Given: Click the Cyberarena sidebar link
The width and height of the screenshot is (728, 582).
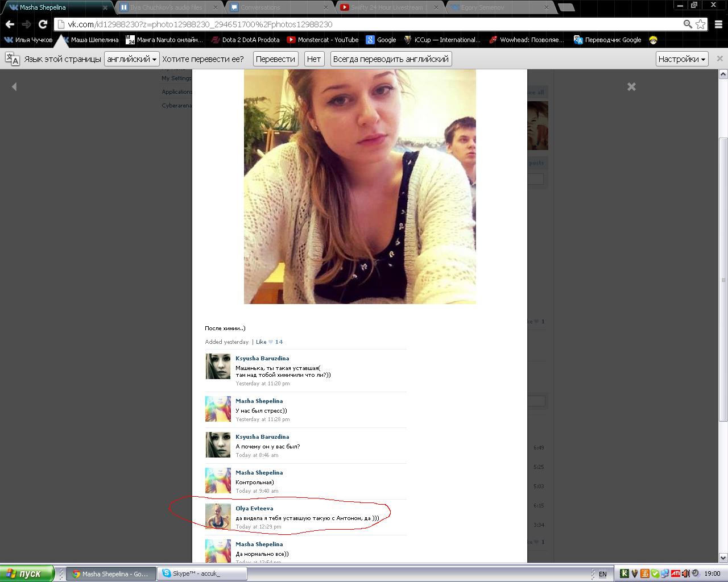Looking at the screenshot, I should tap(177, 106).
